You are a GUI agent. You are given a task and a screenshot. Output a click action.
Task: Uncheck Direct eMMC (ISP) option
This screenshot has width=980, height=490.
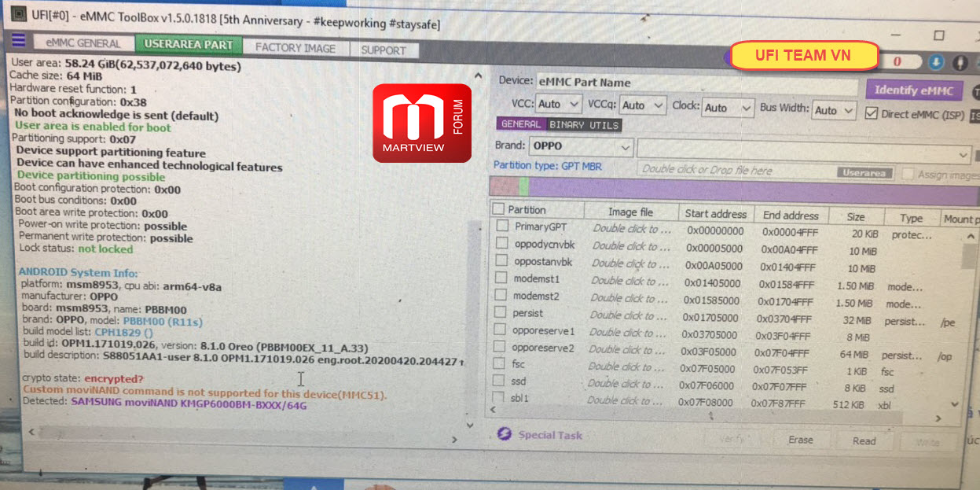point(871,113)
